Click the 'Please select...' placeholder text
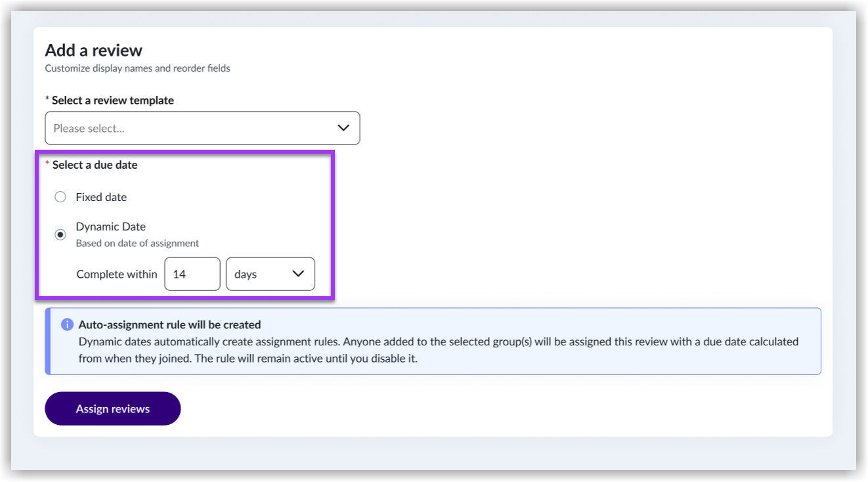The height and width of the screenshot is (482, 868). click(89, 129)
